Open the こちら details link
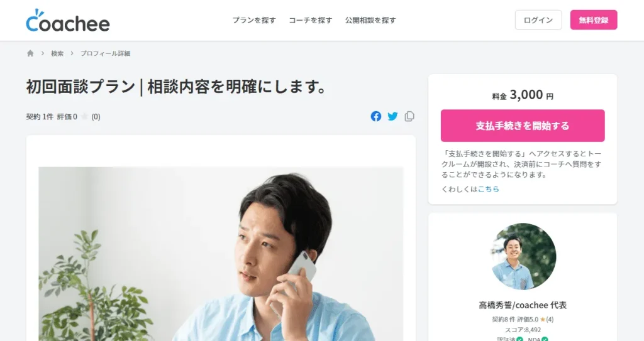 coord(488,189)
